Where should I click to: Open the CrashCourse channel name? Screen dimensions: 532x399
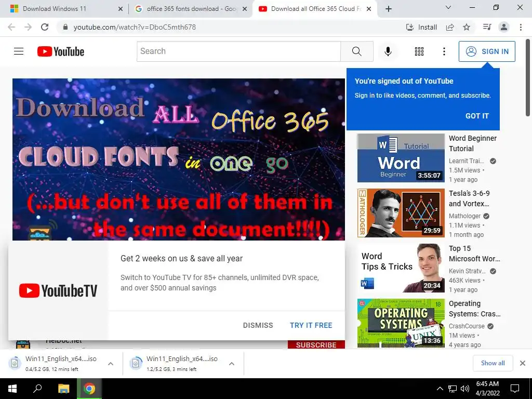tap(467, 326)
